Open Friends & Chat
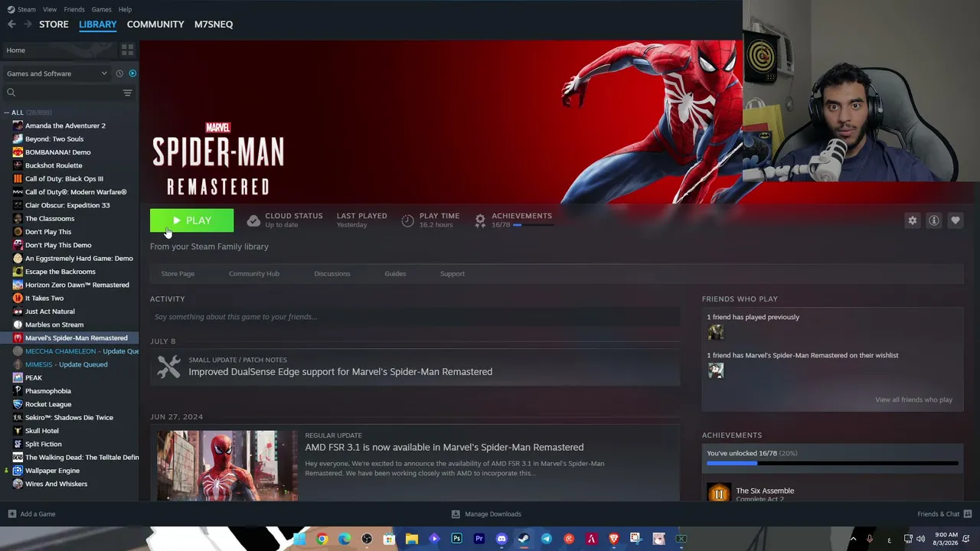The image size is (980, 551). 944,514
